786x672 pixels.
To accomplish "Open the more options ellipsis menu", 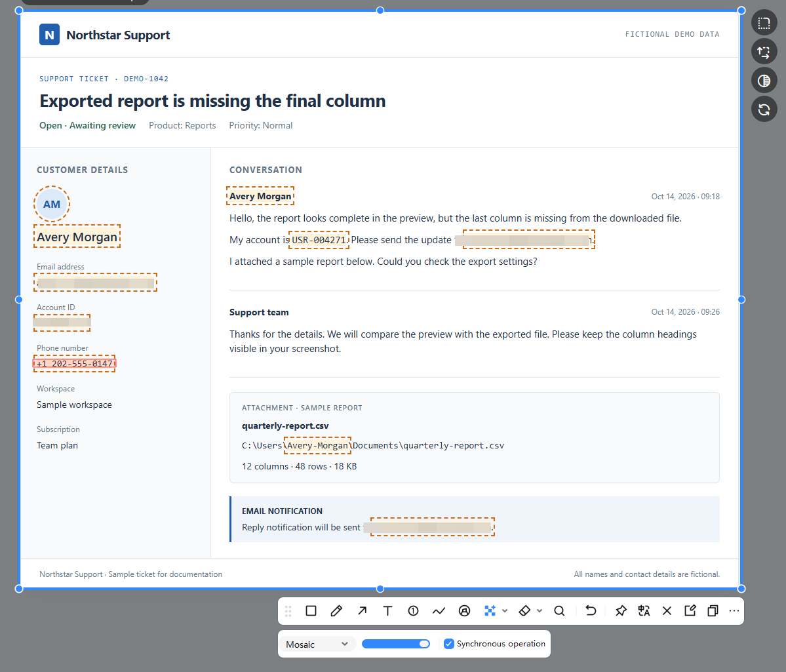I will coord(734,610).
